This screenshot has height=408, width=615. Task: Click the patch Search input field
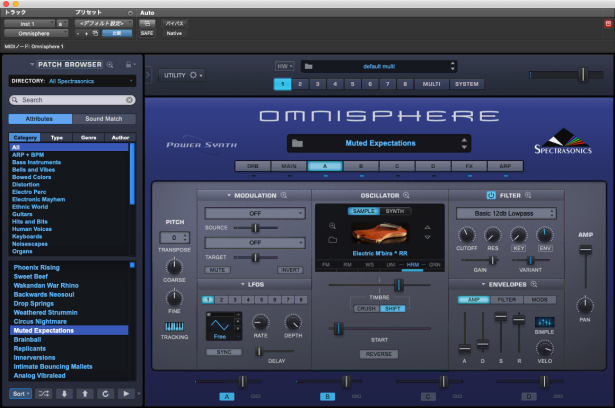(70, 100)
